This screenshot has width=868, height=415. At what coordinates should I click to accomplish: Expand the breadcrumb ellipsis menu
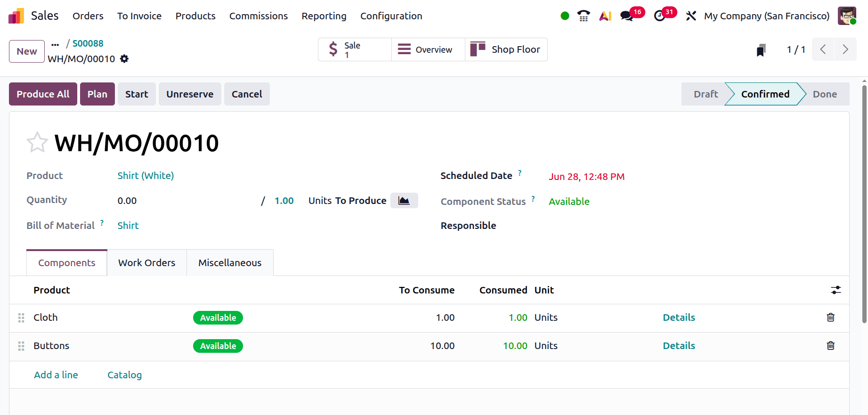coord(55,45)
